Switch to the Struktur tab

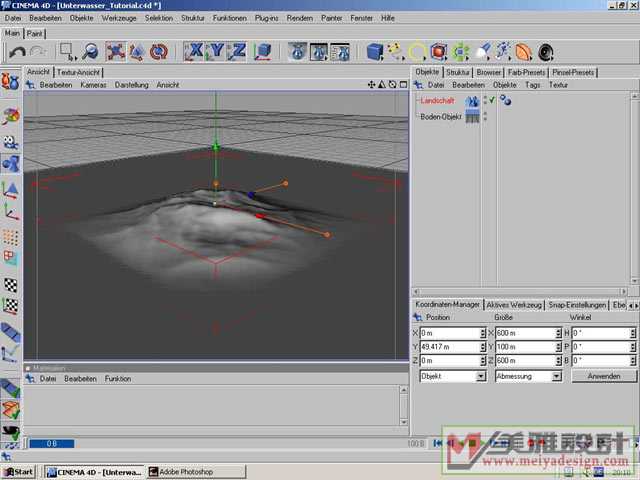(458, 72)
